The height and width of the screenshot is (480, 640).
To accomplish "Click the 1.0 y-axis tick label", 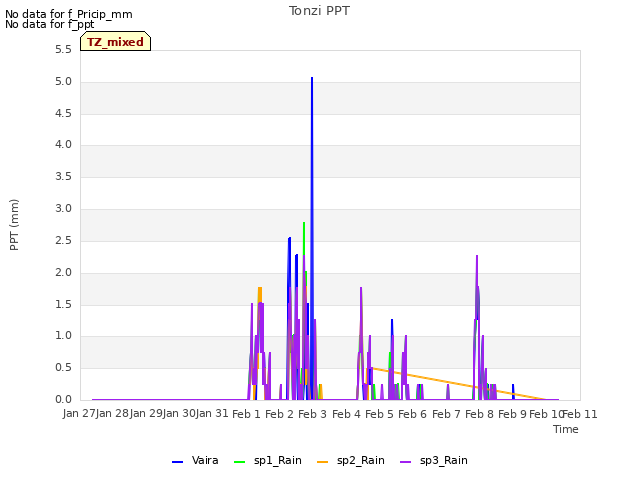I will tap(63, 336).
